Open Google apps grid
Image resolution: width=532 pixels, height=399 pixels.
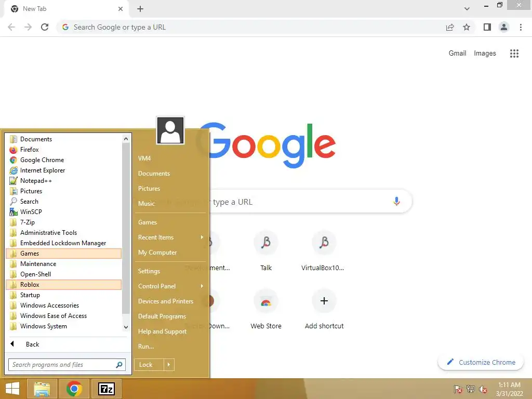(514, 54)
